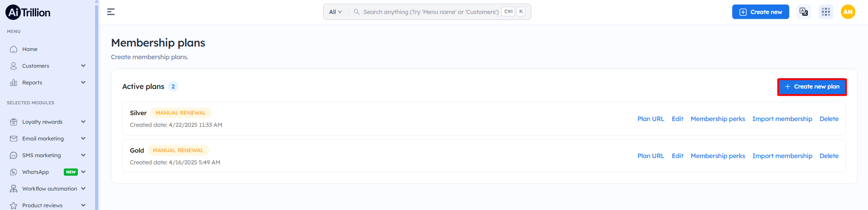Expand the Email marketing chevron

pos(83,139)
